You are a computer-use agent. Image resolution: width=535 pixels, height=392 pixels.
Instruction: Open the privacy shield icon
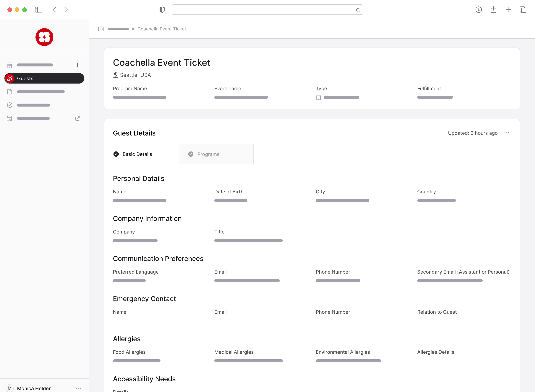click(162, 10)
